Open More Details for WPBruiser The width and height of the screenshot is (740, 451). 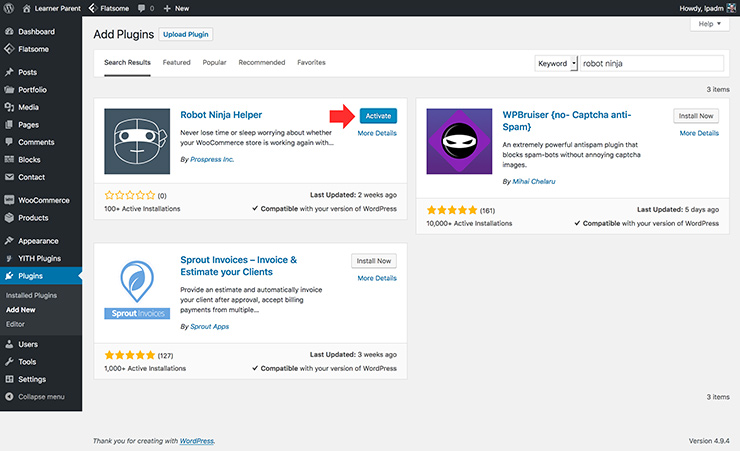click(x=699, y=134)
